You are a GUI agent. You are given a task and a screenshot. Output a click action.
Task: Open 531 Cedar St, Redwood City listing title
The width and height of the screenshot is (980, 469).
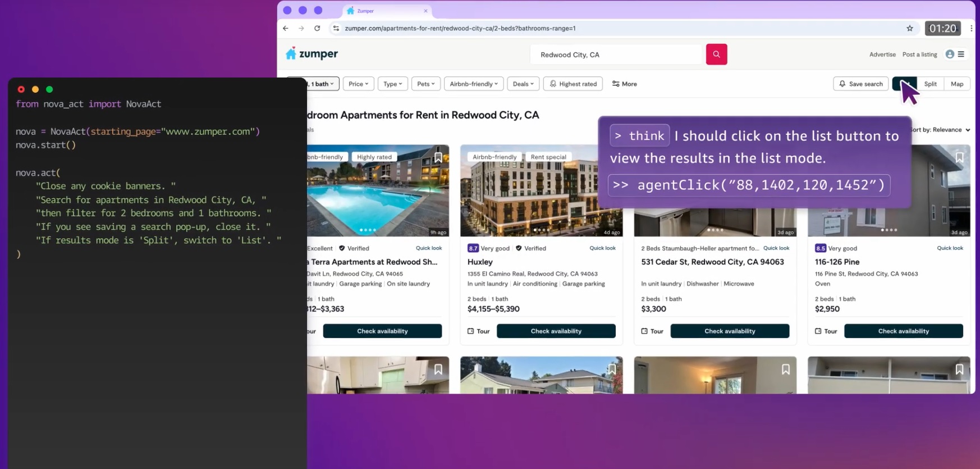coord(712,262)
